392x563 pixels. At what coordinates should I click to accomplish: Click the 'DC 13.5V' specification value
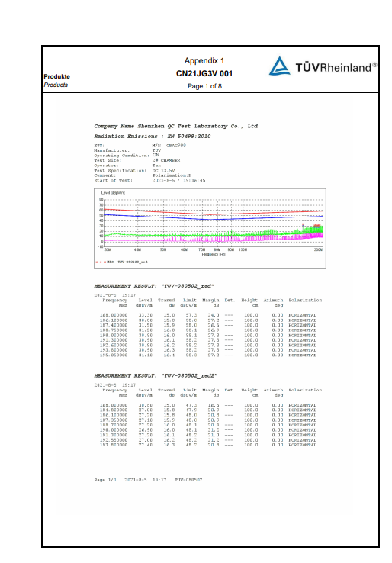[163, 171]
